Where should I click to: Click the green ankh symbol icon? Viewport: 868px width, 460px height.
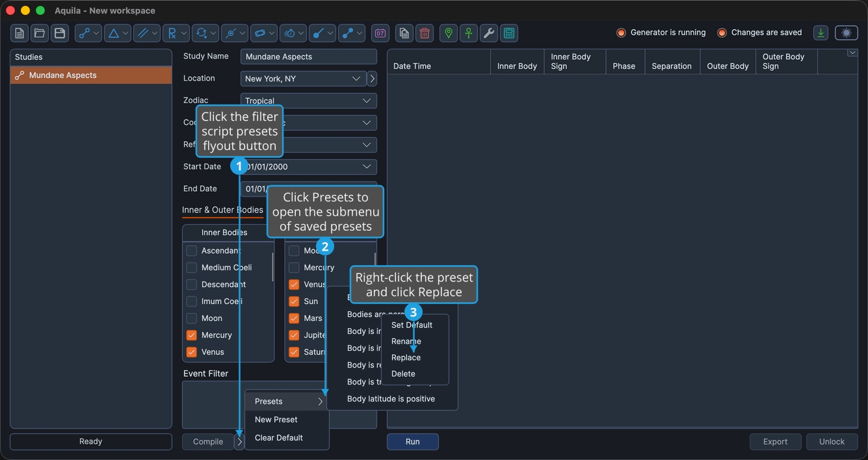click(469, 33)
